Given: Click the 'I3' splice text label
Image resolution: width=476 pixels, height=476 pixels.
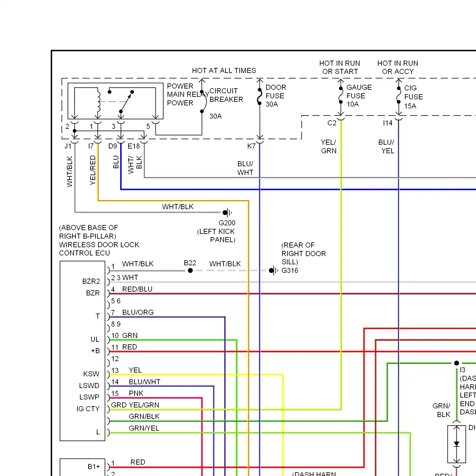Looking at the screenshot, I should point(463,370).
